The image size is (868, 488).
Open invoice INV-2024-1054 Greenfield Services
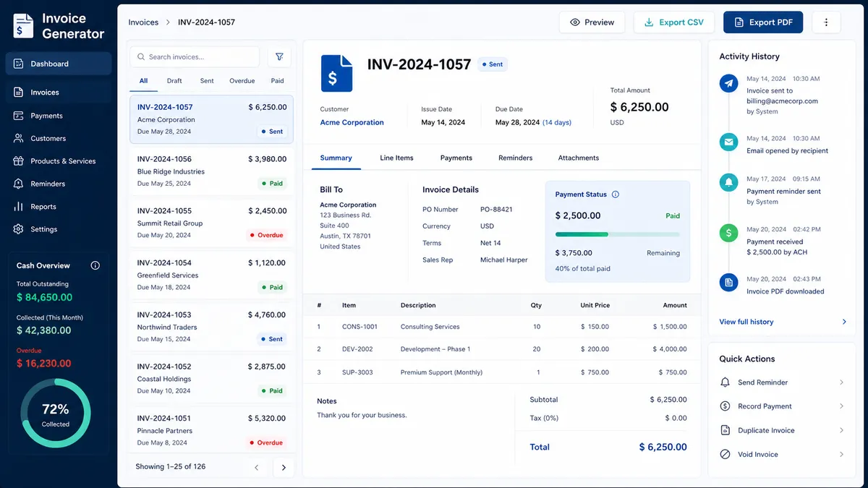[212, 275]
